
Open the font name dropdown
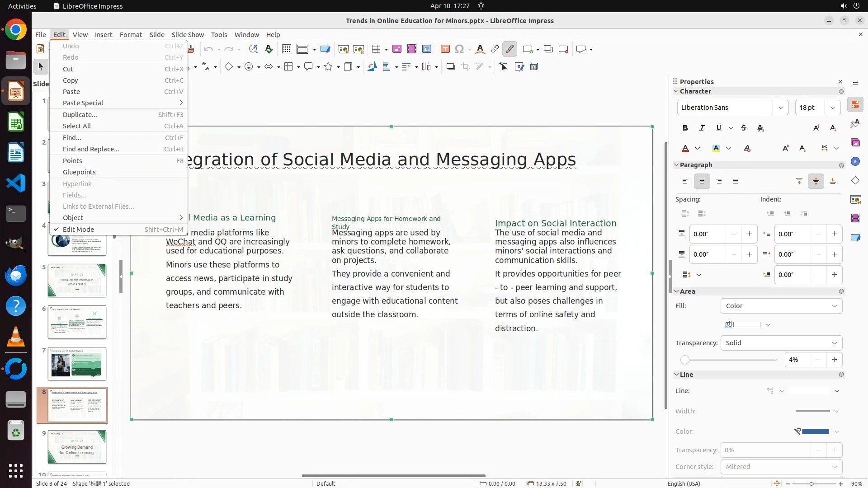[x=781, y=108]
